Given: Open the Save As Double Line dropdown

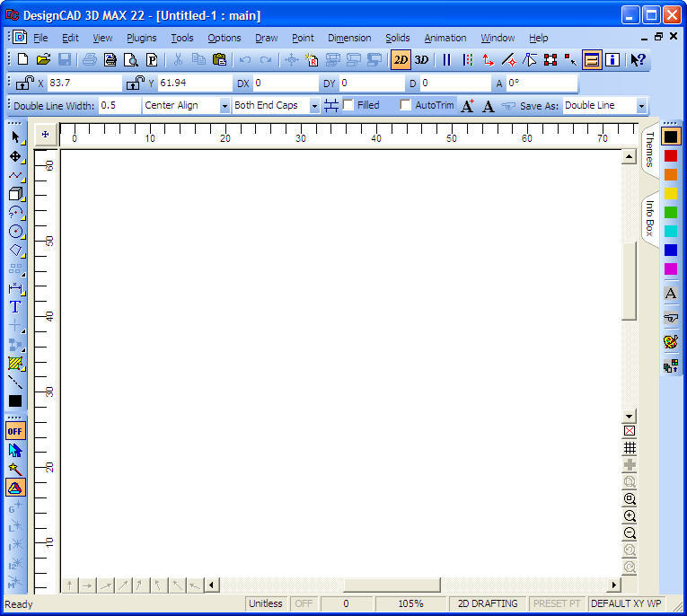Looking at the screenshot, I should pos(641,106).
